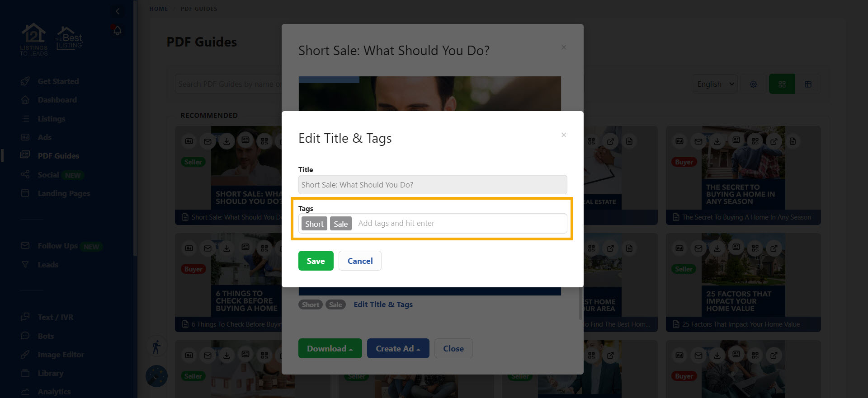
Task: Click the download icon on the 6 Things card
Action: pos(226,248)
